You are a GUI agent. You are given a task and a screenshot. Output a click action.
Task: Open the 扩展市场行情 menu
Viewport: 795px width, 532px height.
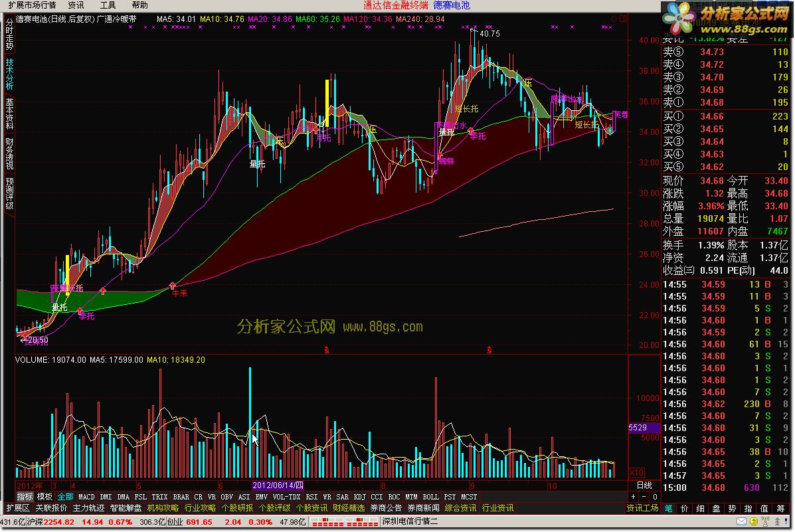(x=32, y=5)
